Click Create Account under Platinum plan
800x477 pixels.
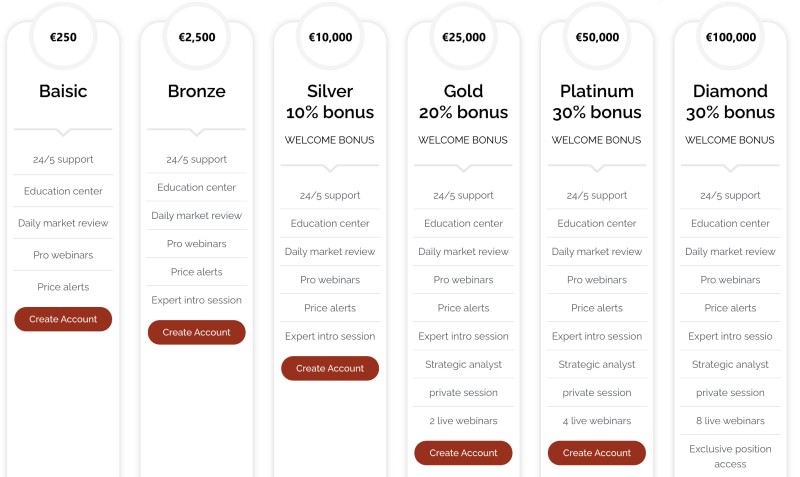597,453
